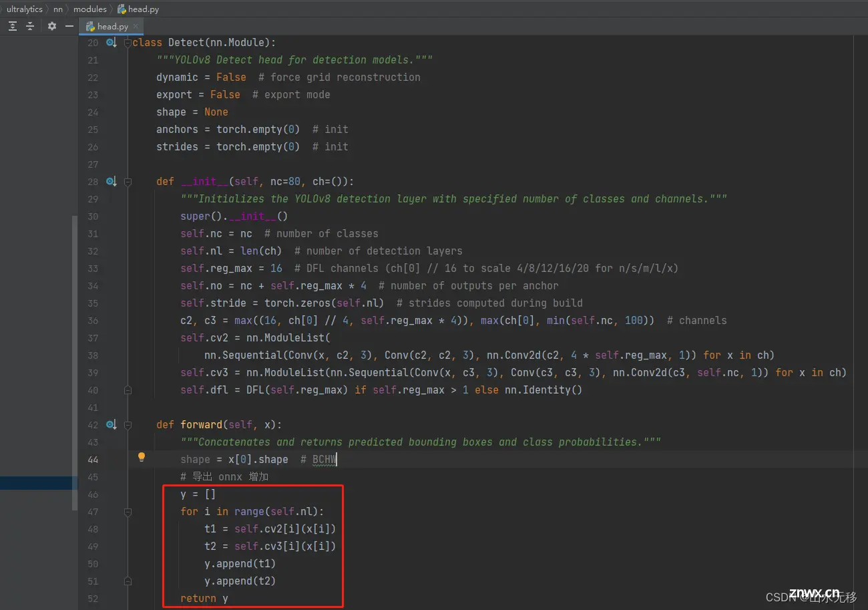Click 'y.append(t1)' code line
Viewport: 868px width, 610px height.
240,564
